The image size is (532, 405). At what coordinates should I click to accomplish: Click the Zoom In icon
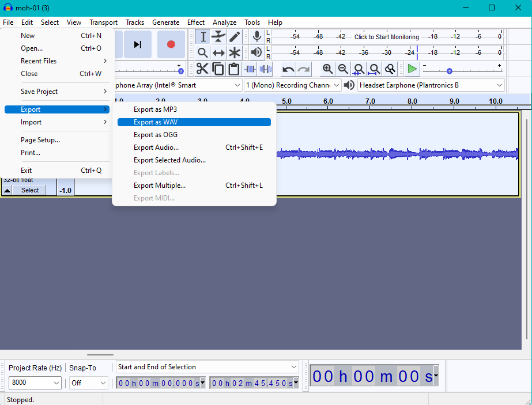[327, 69]
